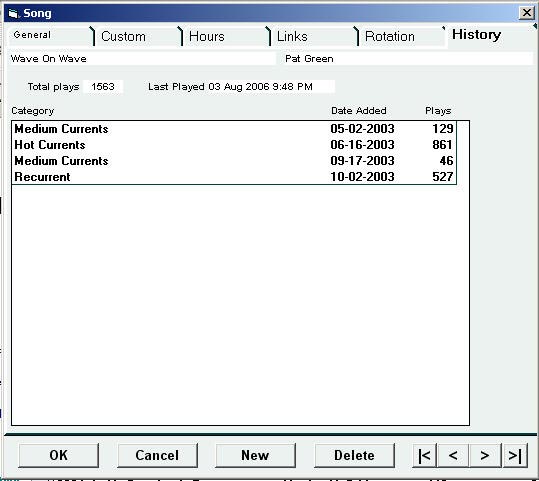Click the Cancel button
The width and height of the screenshot is (539, 481).
point(157,455)
